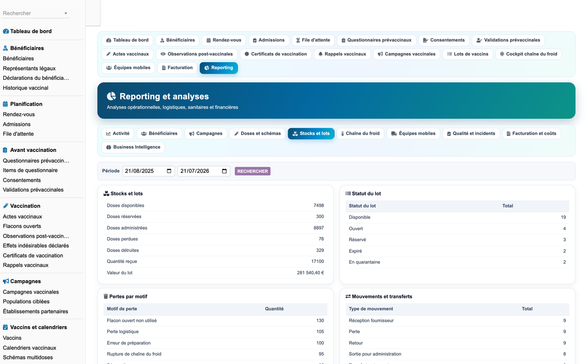Open the Facturation et coûts sub-tab
Screen dimensions: 588x364
pos(532,133)
